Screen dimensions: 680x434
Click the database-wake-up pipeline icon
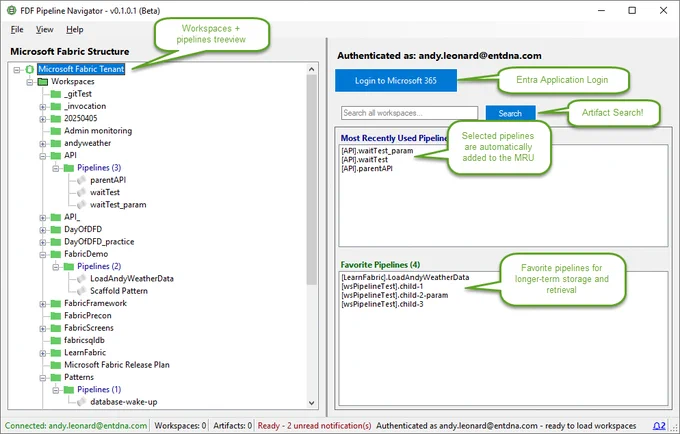(x=82, y=402)
